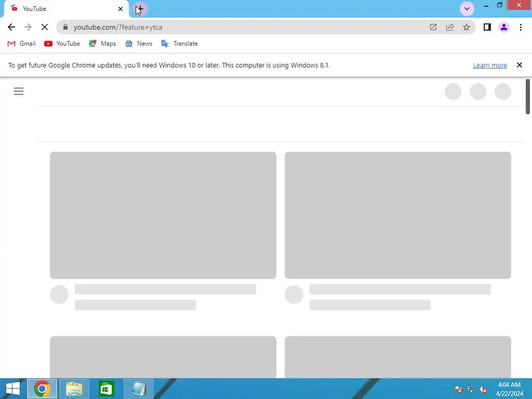532x399 pixels.
Task: Click the muted volume tray icon
Action: click(x=483, y=389)
